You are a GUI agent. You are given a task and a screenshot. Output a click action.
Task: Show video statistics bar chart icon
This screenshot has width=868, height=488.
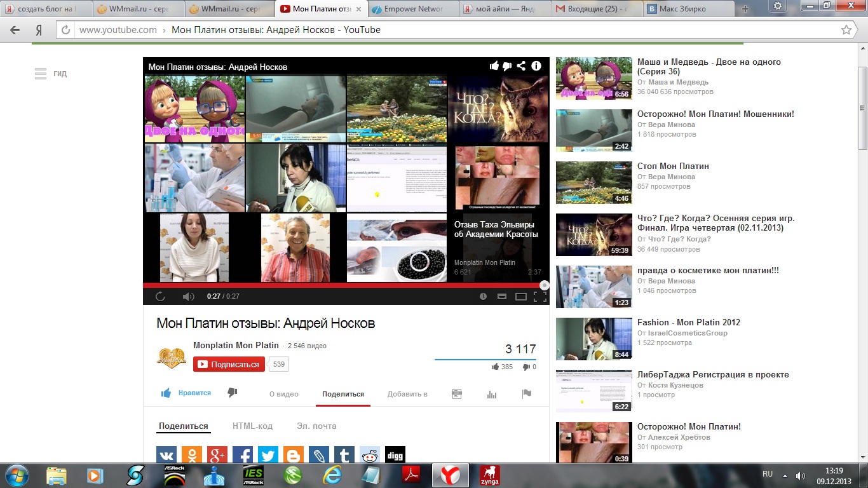tap(492, 394)
